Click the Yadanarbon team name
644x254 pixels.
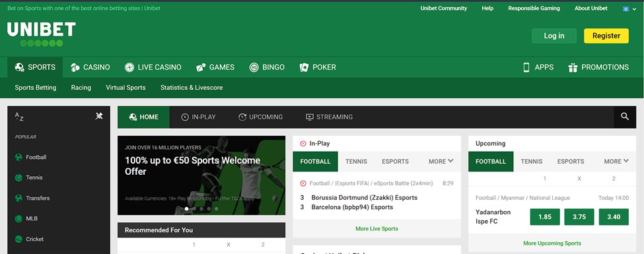point(493,212)
